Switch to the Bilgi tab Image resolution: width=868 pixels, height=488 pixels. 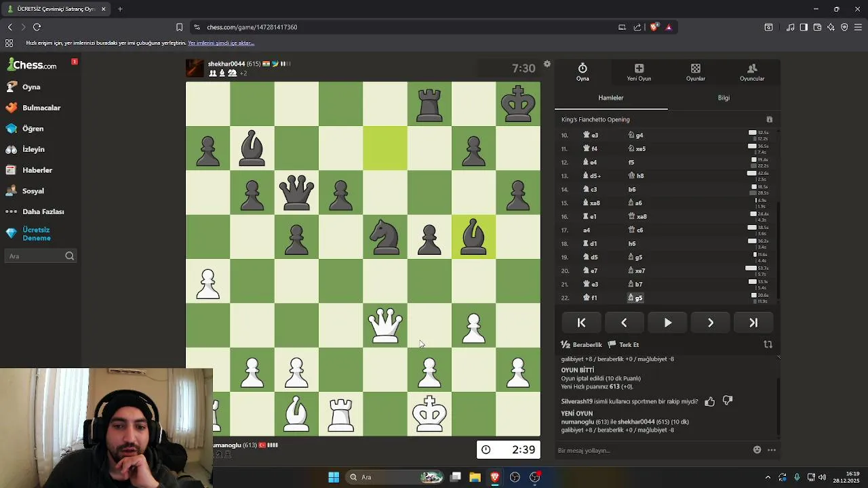pos(724,98)
